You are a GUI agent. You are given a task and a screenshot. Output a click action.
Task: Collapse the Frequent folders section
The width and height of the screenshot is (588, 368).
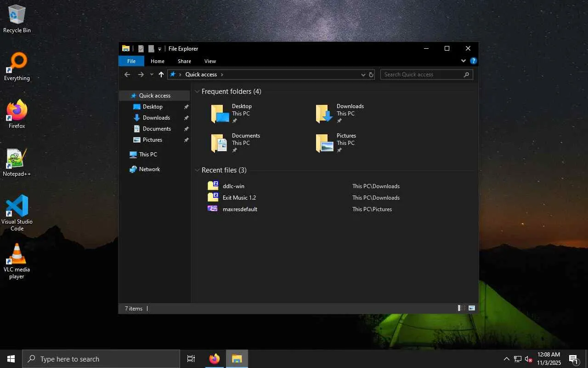[x=197, y=92]
